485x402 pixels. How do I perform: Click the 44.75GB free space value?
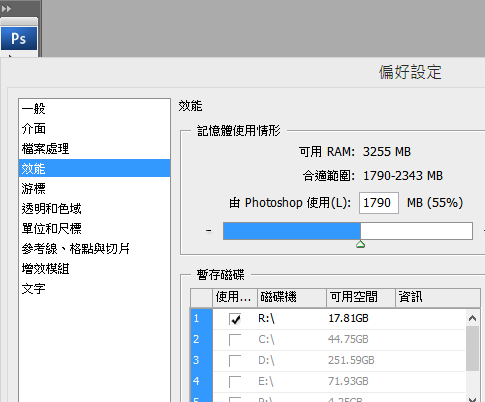click(348, 339)
